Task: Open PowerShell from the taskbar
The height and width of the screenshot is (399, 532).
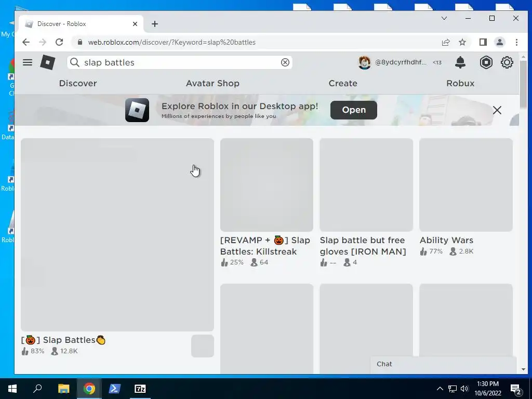Action: pos(114,389)
